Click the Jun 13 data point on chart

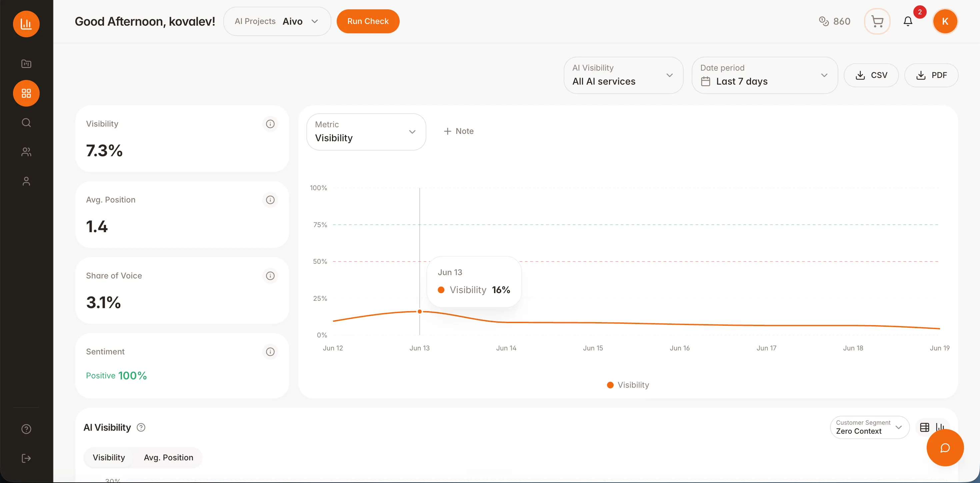coord(420,311)
